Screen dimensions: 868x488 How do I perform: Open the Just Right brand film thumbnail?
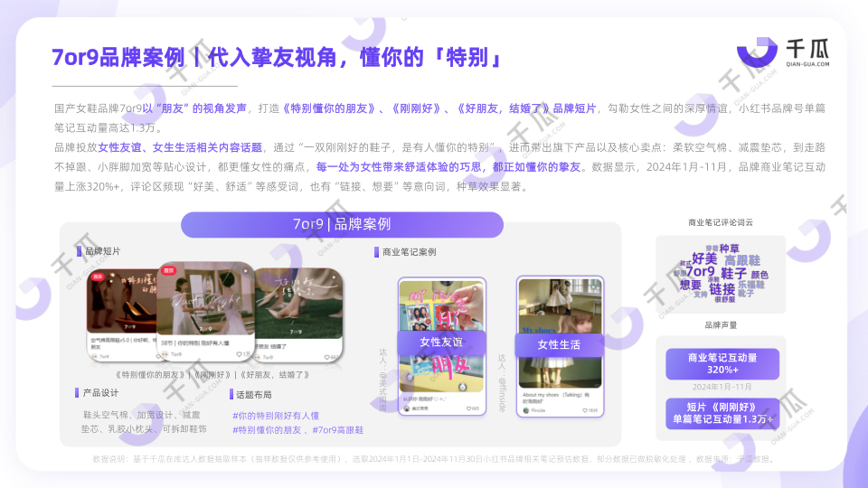[205, 299]
